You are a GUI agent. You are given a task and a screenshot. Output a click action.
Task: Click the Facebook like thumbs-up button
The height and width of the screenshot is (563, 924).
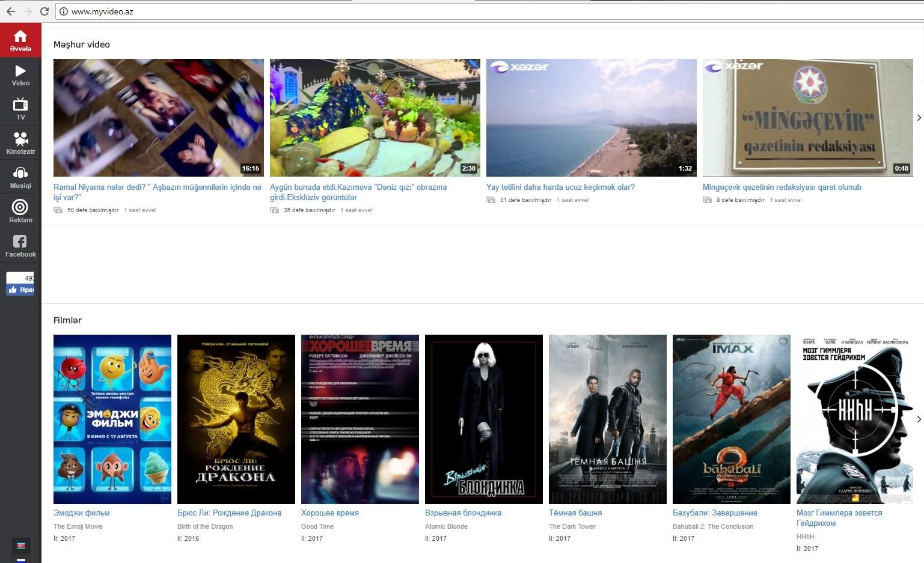pyautogui.click(x=20, y=290)
